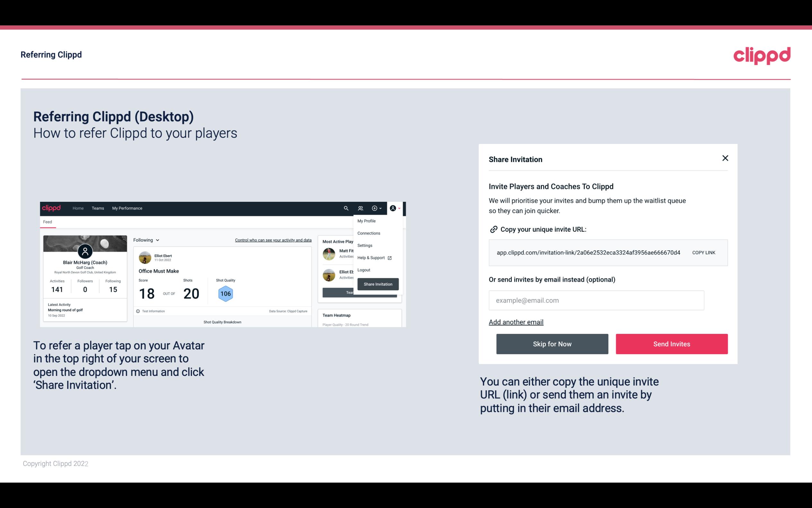Click the Connections option in dropdown menu

[368, 233]
